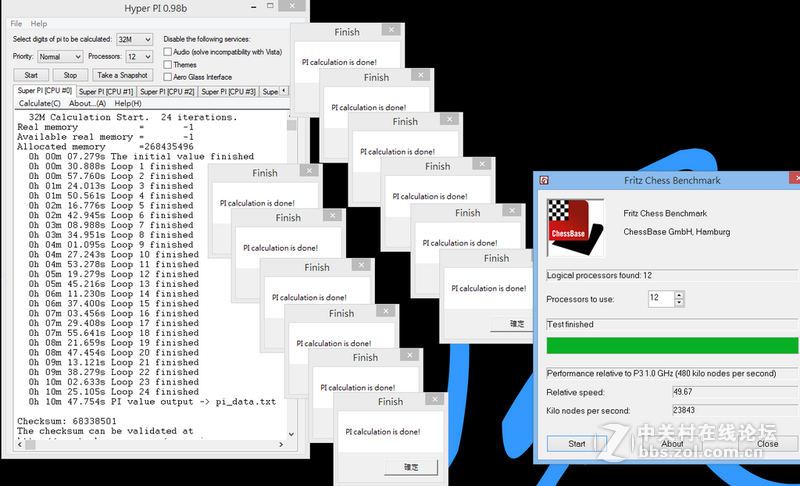Switch to Super PI [CPU #3] tab

(228, 92)
